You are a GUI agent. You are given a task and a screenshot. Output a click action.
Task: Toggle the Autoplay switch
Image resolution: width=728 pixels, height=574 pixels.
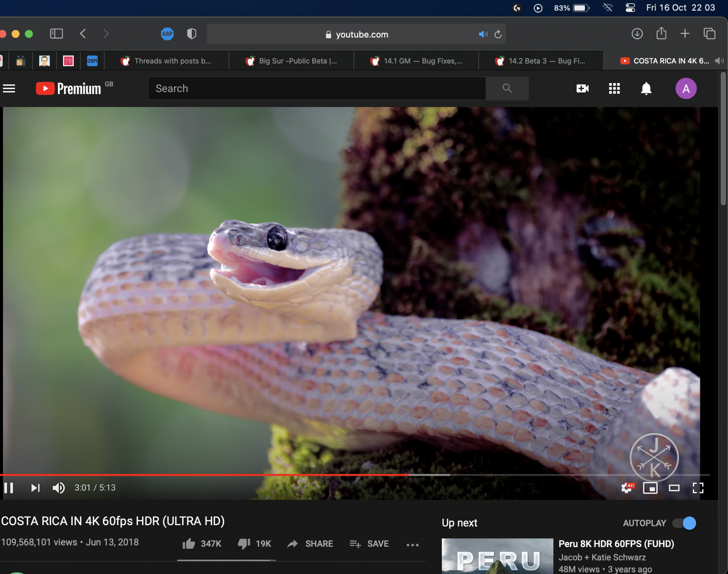(x=684, y=523)
